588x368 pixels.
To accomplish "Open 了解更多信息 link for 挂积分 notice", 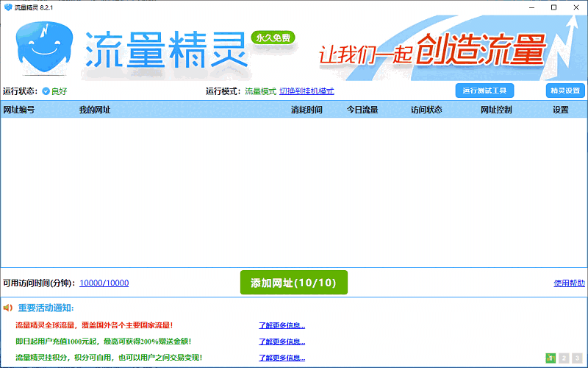I will [x=282, y=358].
